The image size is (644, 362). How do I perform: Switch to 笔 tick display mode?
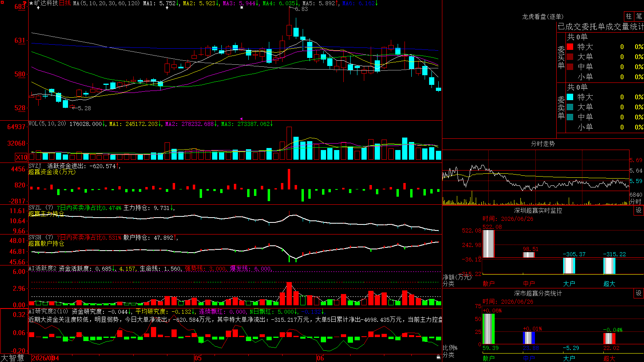point(639,16)
